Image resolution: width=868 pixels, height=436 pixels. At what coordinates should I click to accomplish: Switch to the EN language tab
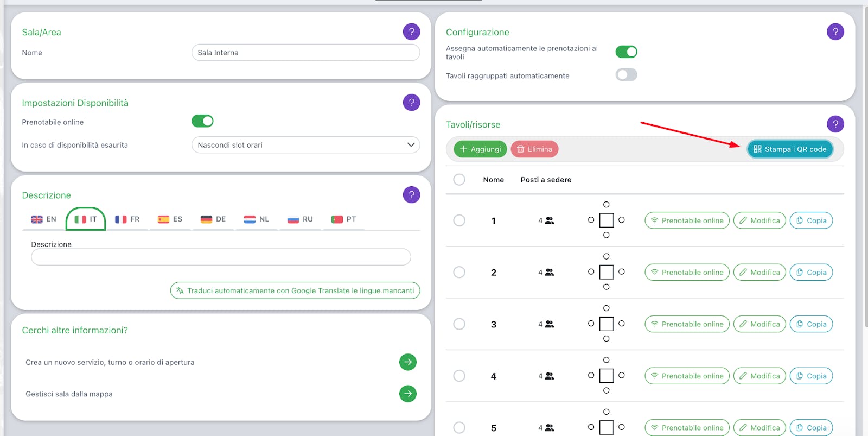pos(43,219)
